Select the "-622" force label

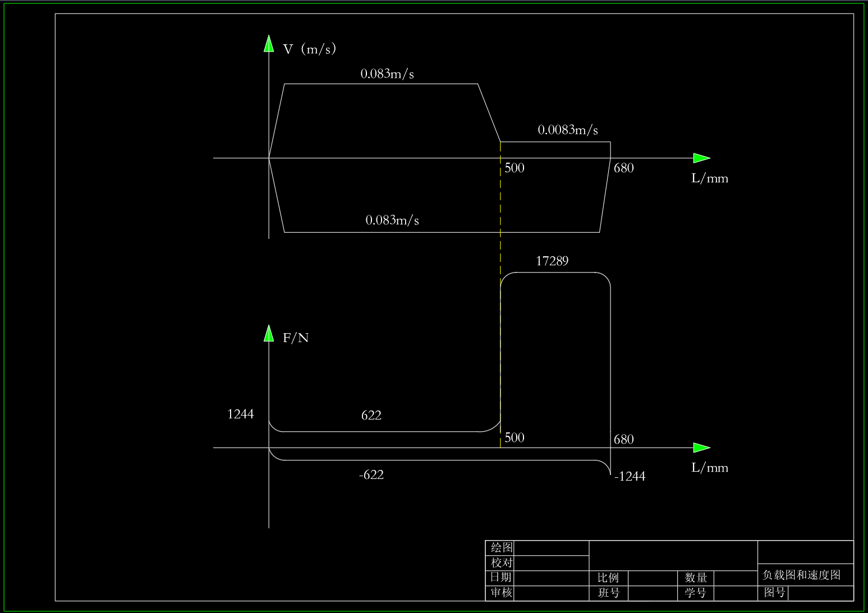[x=371, y=474]
